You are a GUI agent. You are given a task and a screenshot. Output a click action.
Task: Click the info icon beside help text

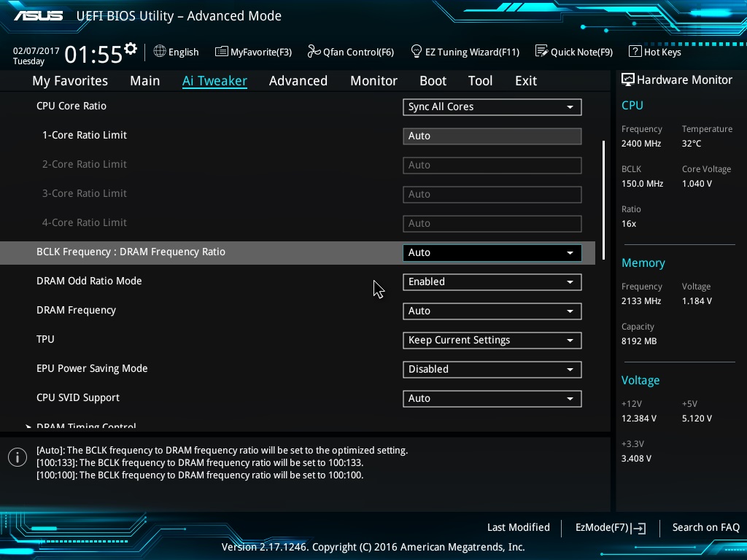pyautogui.click(x=18, y=458)
